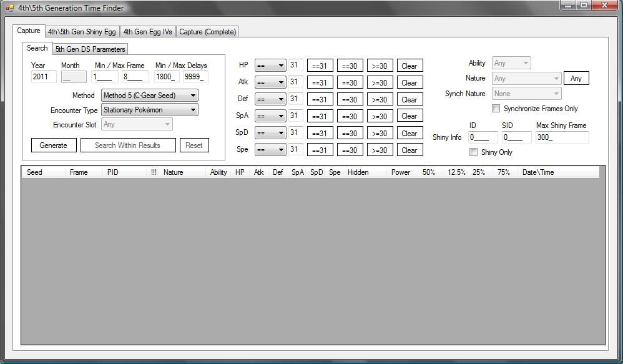Open the Spe comparison operator dropdown
623x364 pixels.
point(270,150)
